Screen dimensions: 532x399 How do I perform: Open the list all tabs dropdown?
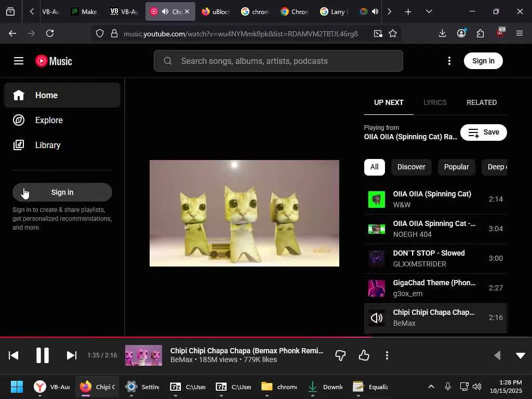click(429, 11)
